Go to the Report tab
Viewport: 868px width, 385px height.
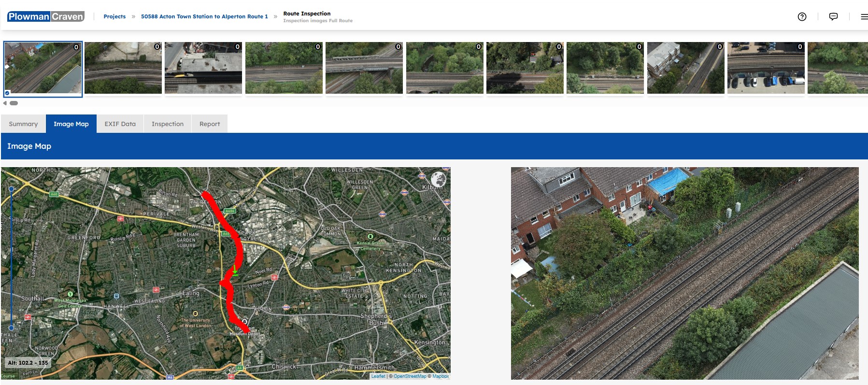pyautogui.click(x=209, y=124)
